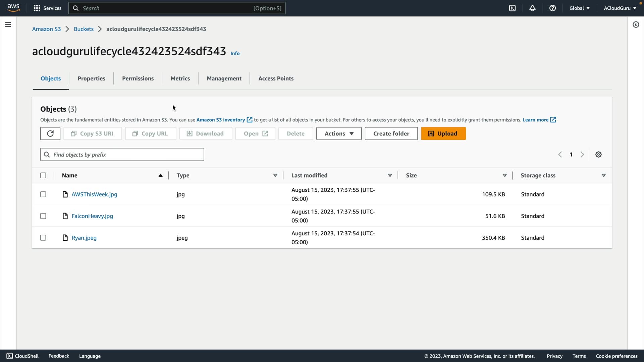644x362 pixels.
Task: Click the refresh objects icon button
Action: (x=50, y=133)
